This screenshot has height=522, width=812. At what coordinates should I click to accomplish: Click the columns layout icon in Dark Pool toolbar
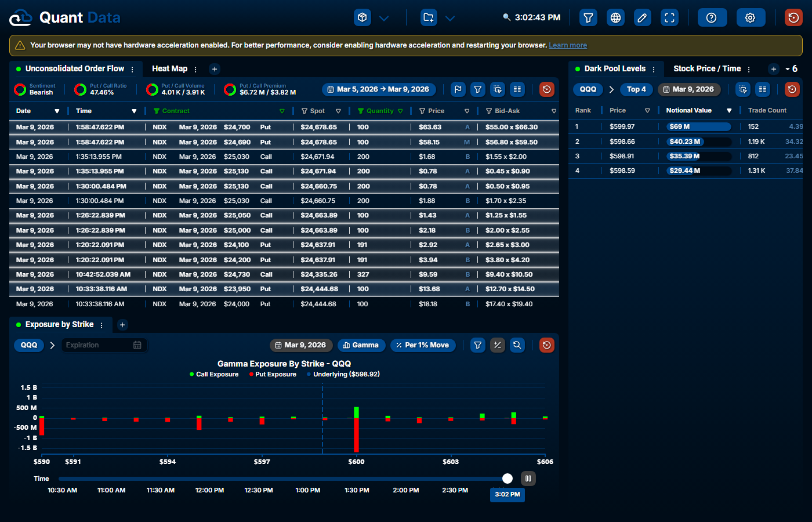click(763, 89)
